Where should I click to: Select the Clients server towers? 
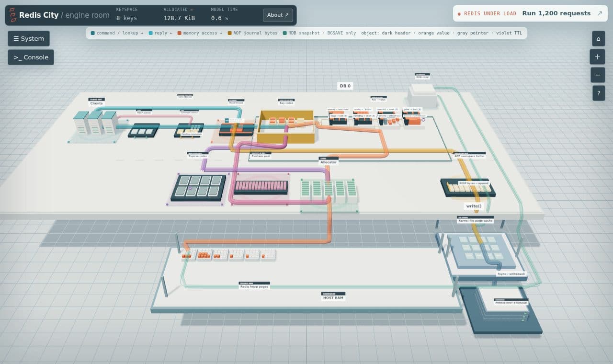95,123
